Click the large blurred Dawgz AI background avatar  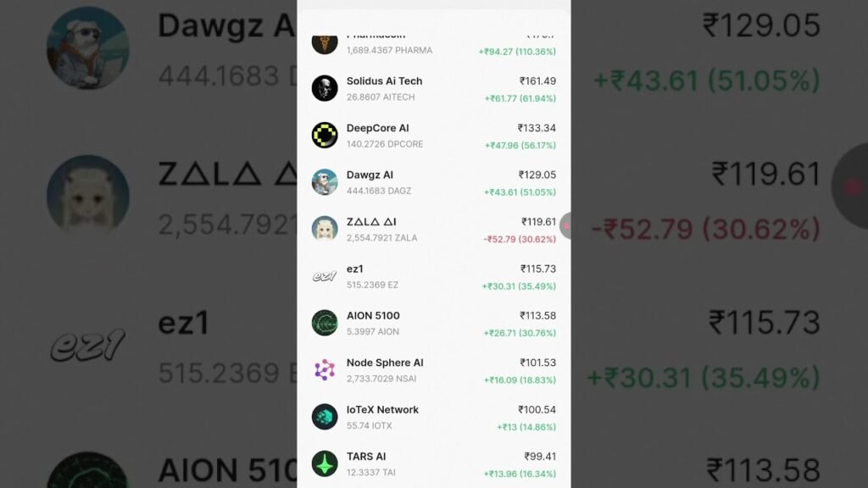coord(88,47)
